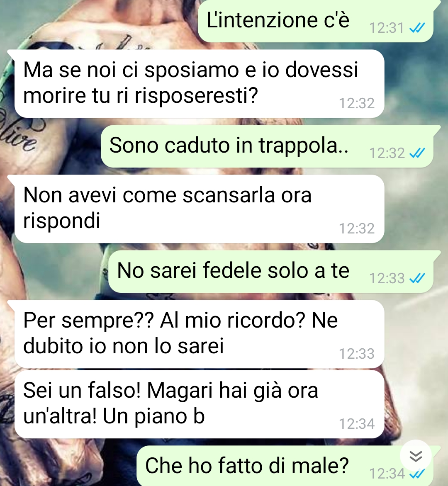Screen dimensions: 448x486
Task: Tap 12:34 timestamp on "Un piano b" message
Action: pyautogui.click(x=357, y=424)
